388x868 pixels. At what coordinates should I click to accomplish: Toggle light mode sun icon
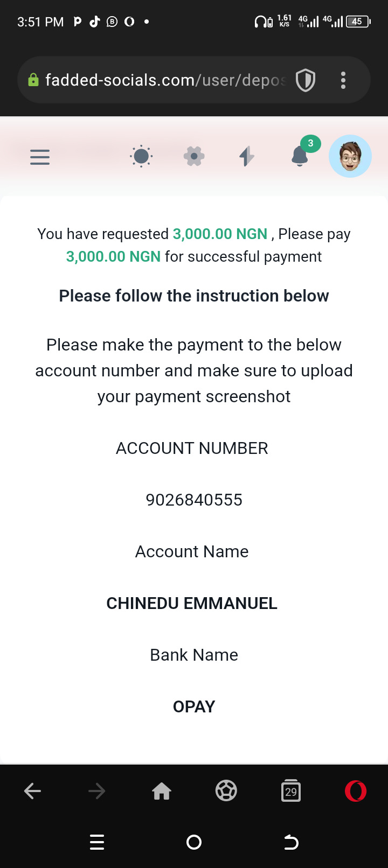coord(141,157)
